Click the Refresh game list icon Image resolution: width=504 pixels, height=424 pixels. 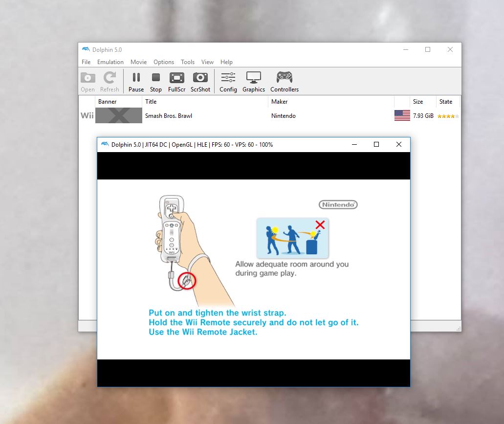point(110,82)
